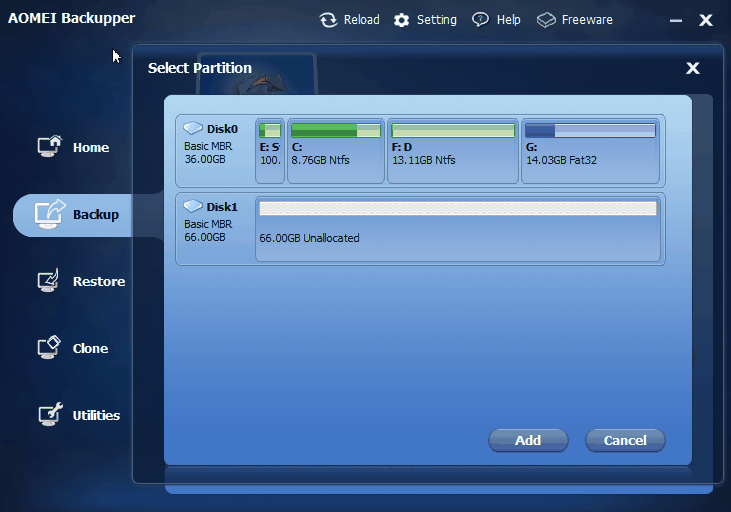Click the 'Basic MBR' text under Disk1

[x=208, y=224]
